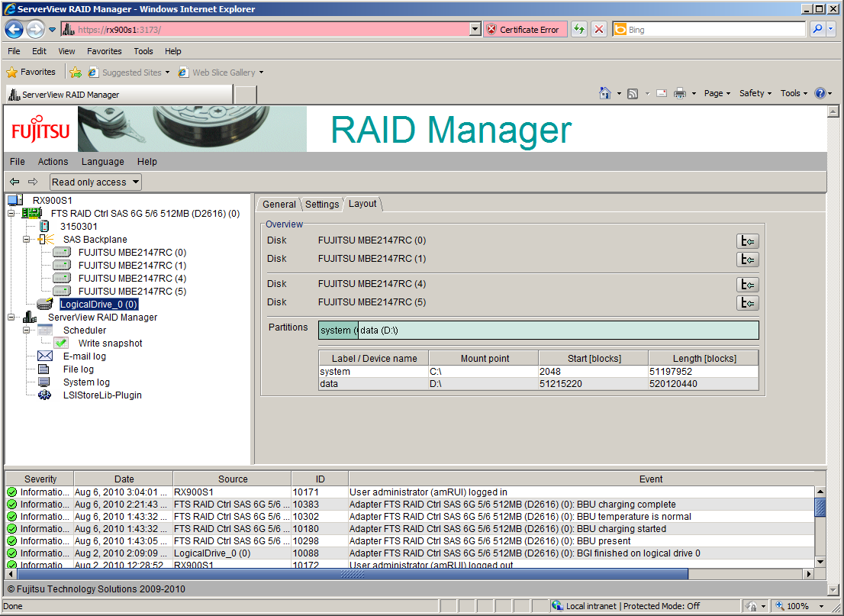This screenshot has width=844, height=616.
Task: Open the Safety menu dropdown
Action: 755,93
